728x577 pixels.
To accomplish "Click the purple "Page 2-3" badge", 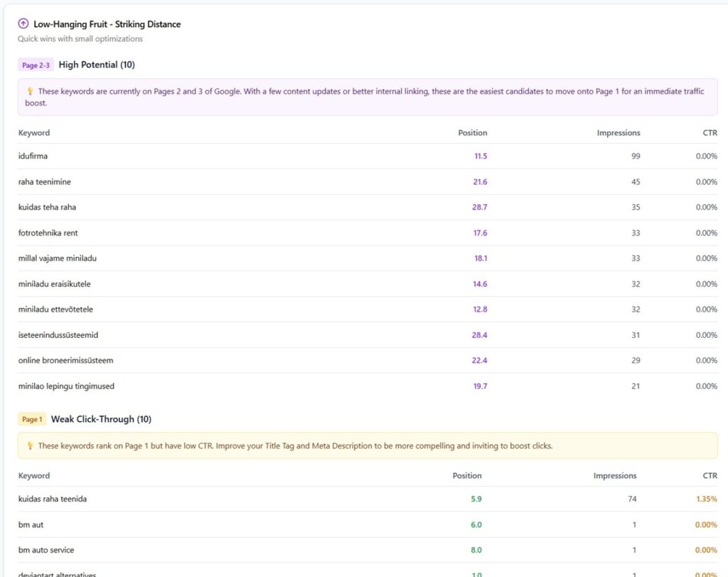I will [36, 65].
